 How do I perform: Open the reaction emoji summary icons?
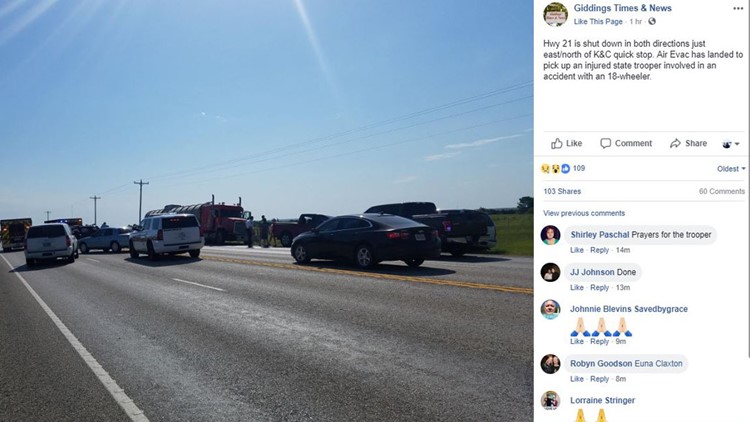coord(555,168)
